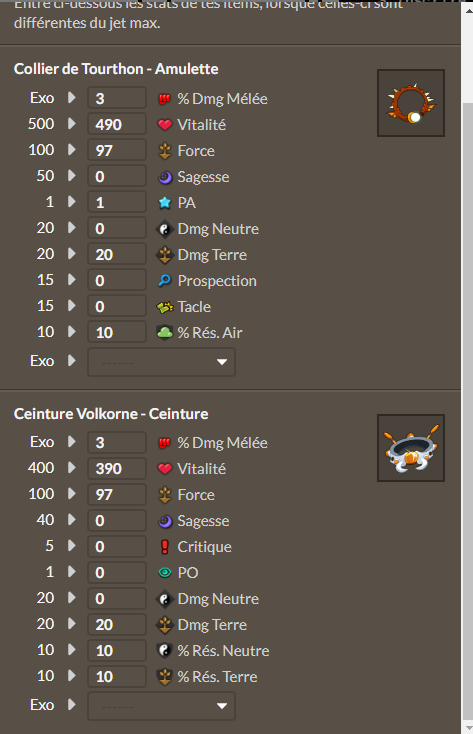Click the eye PO icon

point(164,573)
